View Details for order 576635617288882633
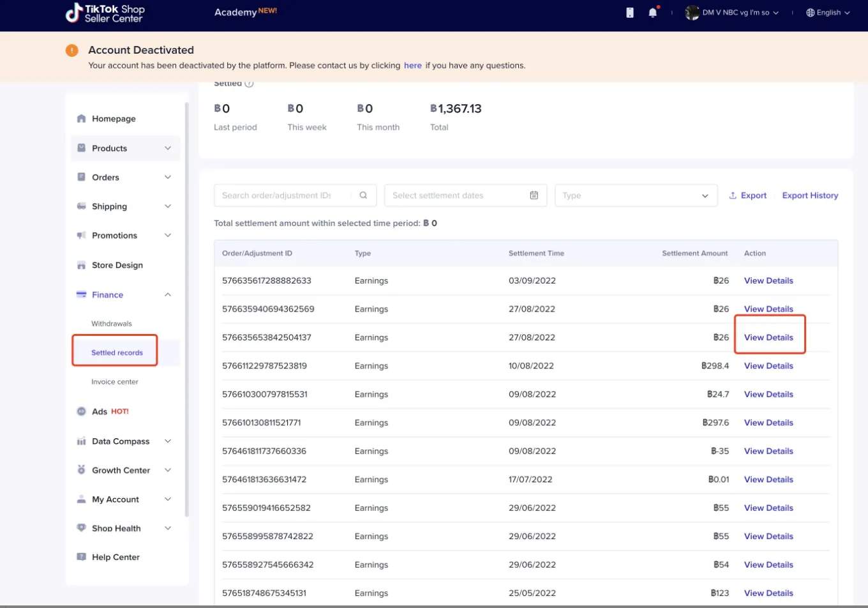The height and width of the screenshot is (608, 868). click(x=768, y=280)
